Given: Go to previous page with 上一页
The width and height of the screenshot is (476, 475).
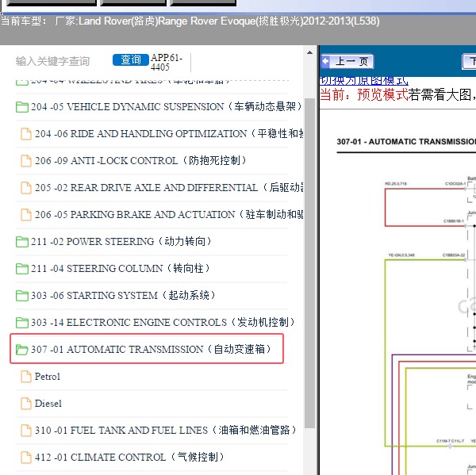Looking at the screenshot, I should click(x=347, y=62).
